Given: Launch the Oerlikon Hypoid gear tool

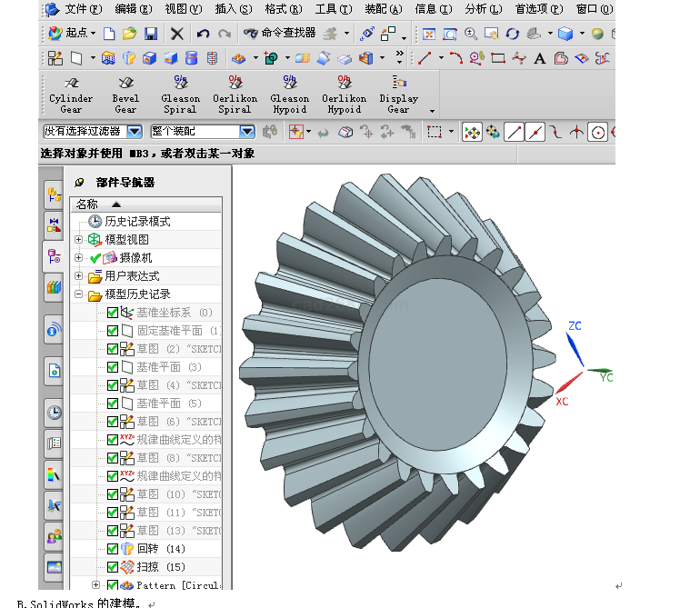Looking at the screenshot, I should click(344, 83).
